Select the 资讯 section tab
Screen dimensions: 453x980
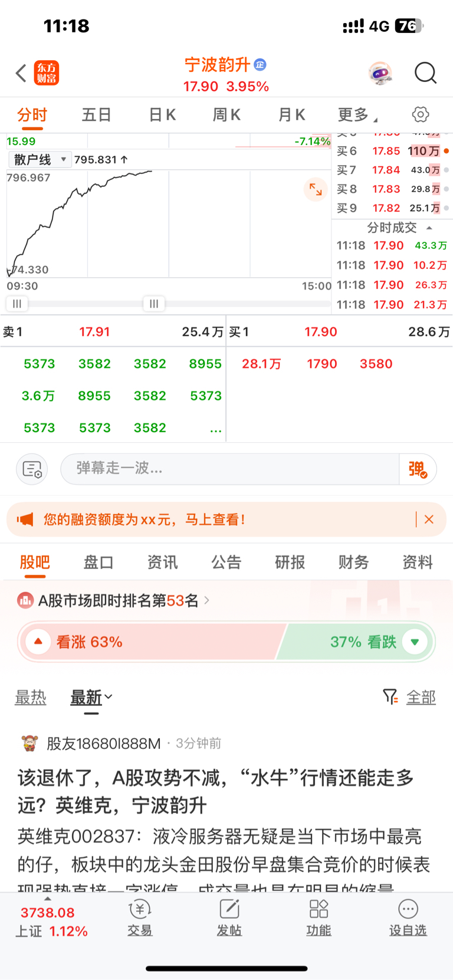point(162,563)
